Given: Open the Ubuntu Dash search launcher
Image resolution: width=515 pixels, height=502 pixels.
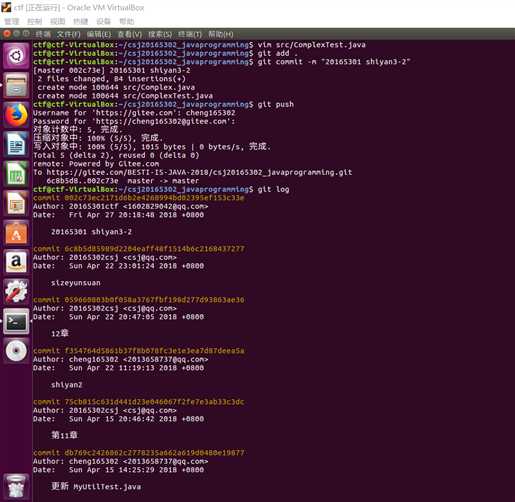Looking at the screenshot, I should coord(16,56).
